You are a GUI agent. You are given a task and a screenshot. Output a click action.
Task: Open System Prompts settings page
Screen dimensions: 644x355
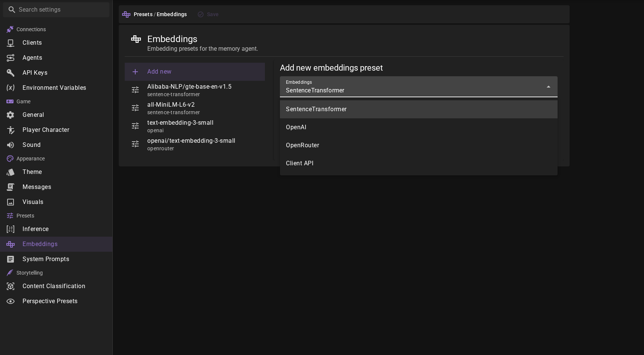[56, 259]
